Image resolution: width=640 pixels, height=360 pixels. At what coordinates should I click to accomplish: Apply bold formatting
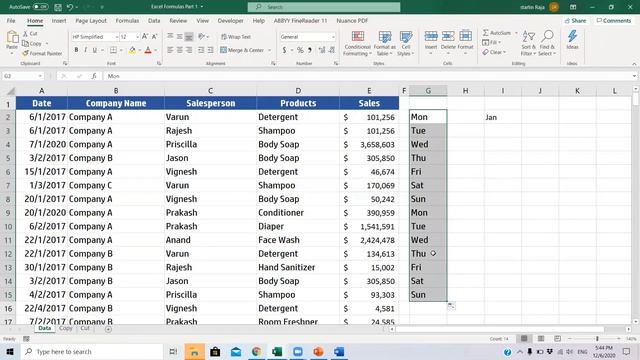(x=76, y=50)
